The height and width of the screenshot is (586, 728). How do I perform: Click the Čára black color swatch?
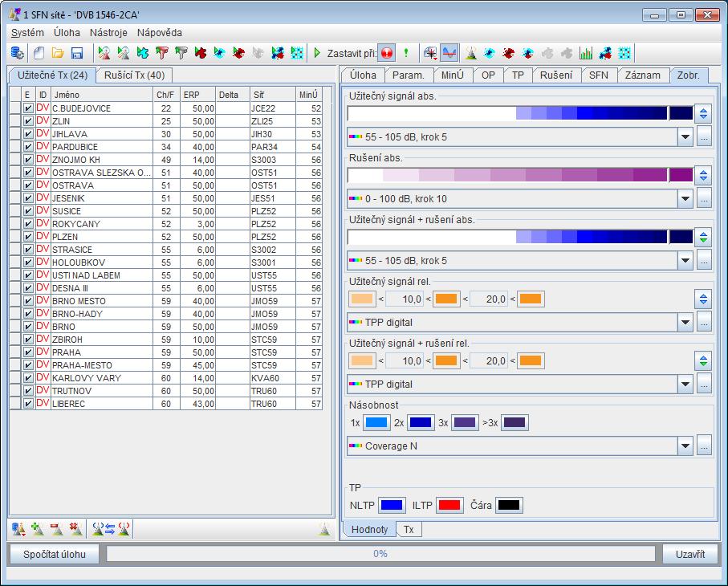pyautogui.click(x=509, y=505)
